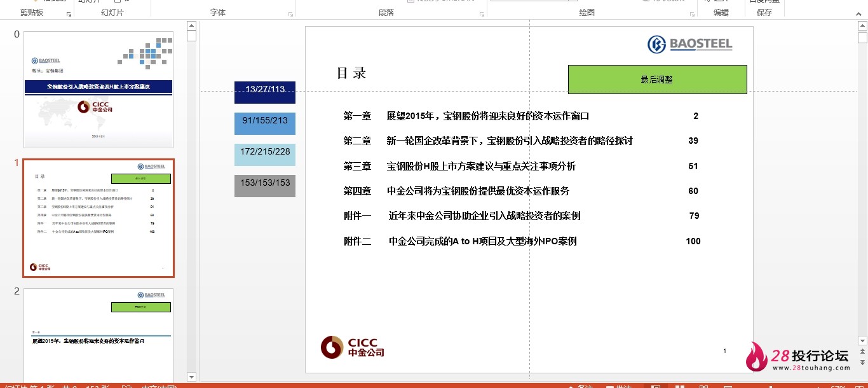Click 附件一 appendix heading text
The height and width of the screenshot is (388, 868).
pos(357,216)
